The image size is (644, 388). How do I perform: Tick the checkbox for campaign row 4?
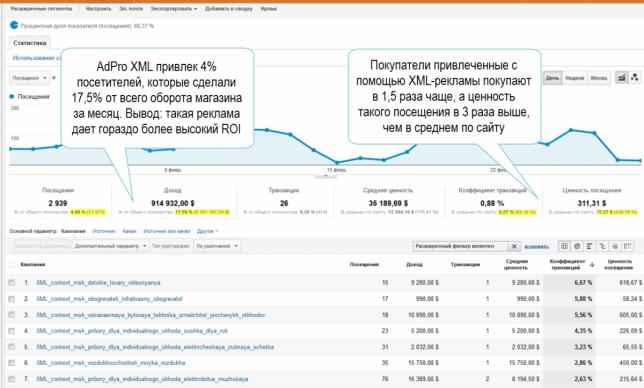click(x=12, y=331)
